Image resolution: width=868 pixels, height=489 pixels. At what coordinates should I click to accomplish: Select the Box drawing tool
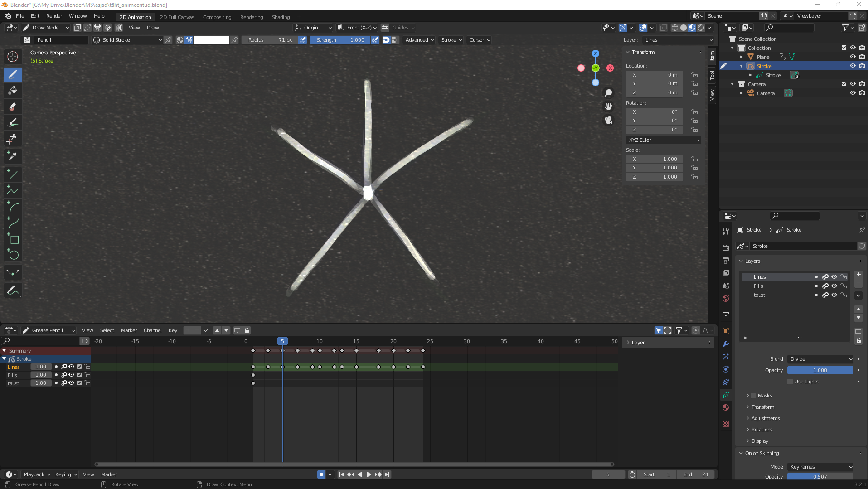click(x=13, y=239)
